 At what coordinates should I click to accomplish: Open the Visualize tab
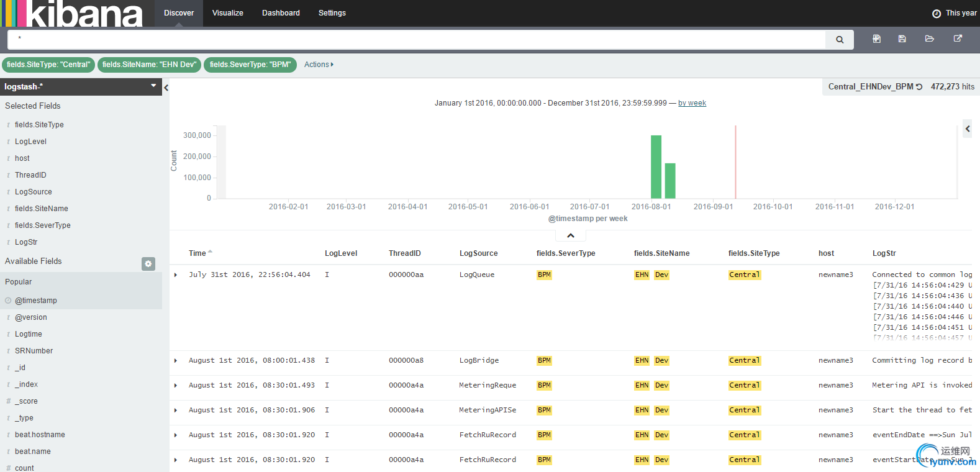[x=228, y=13]
